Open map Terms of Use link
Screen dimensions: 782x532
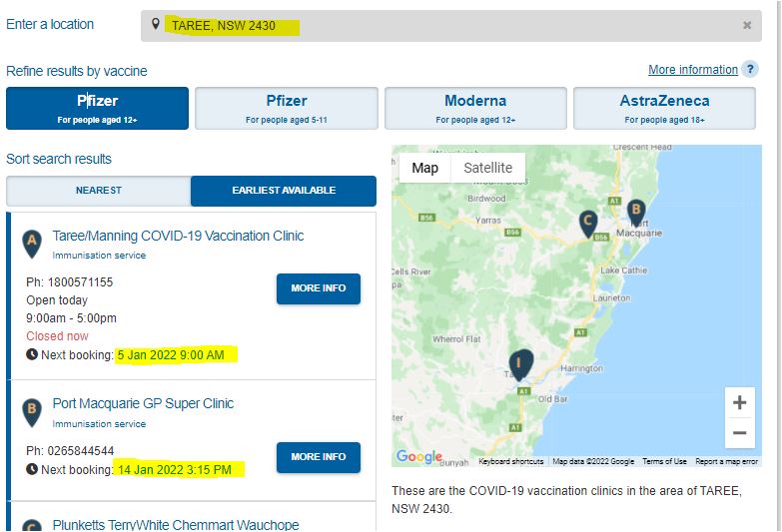664,462
